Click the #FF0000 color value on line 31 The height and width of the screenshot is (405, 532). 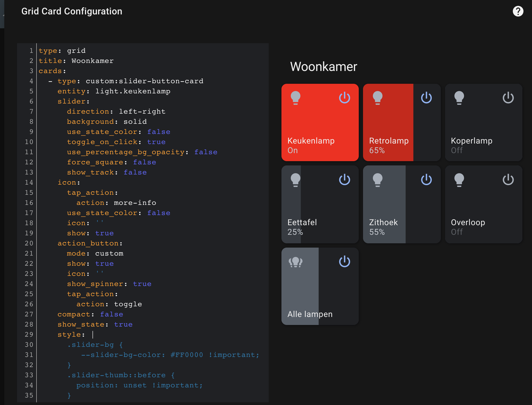[x=187, y=355]
